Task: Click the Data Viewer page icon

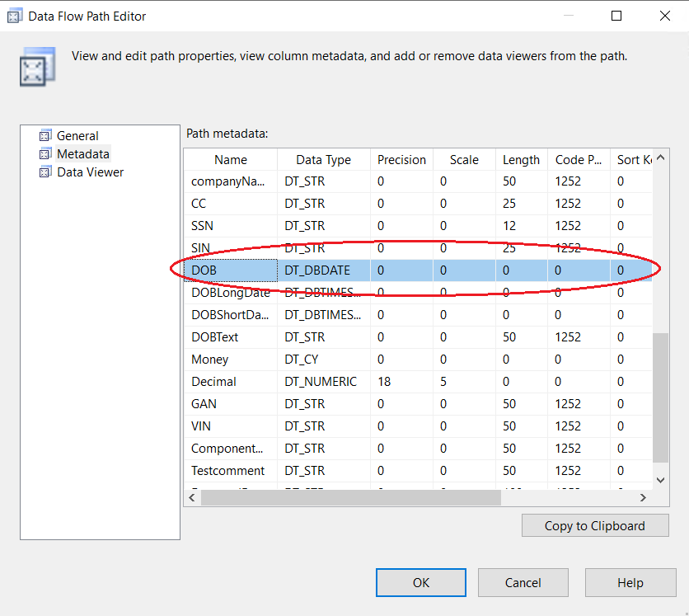Action: click(x=45, y=172)
